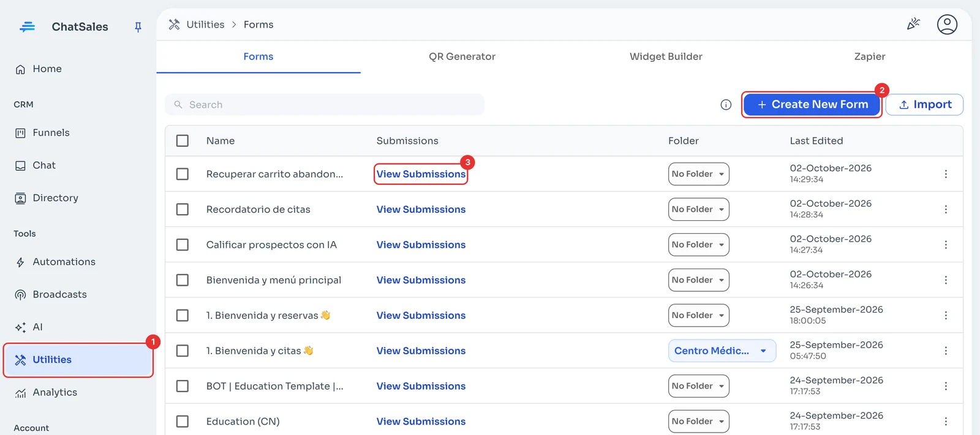Open more options for Recordatorio de citas
The height and width of the screenshot is (435, 980).
pyautogui.click(x=946, y=209)
